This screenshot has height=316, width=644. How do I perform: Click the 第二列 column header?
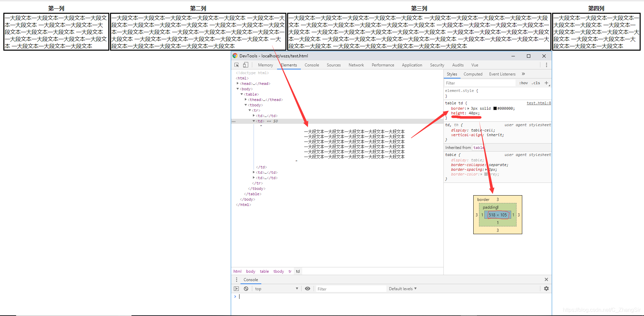tap(198, 8)
